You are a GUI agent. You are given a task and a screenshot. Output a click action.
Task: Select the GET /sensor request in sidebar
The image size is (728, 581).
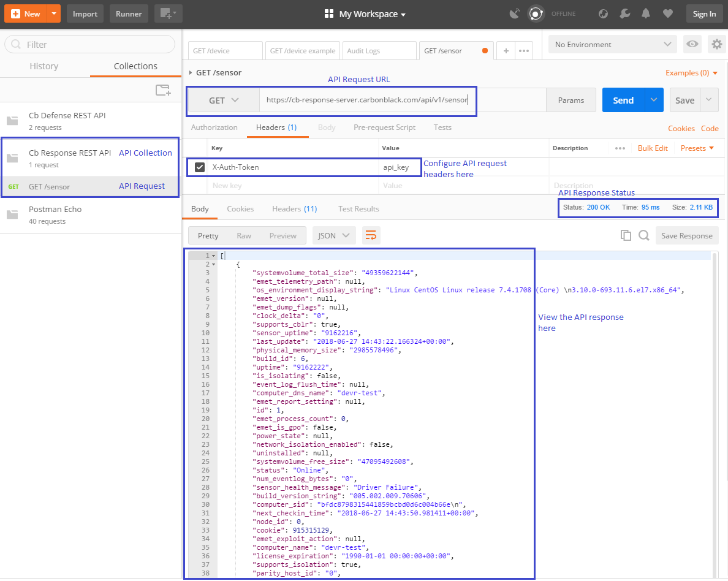coord(90,187)
